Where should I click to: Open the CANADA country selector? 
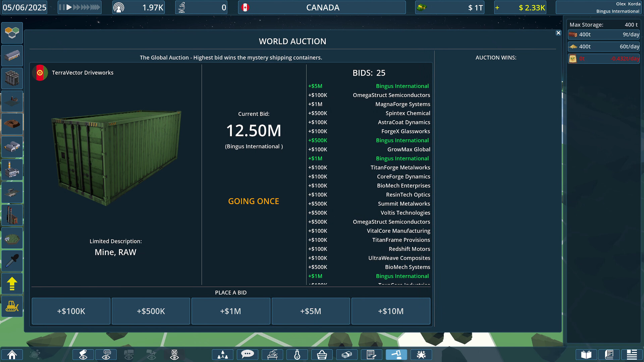tap(322, 7)
